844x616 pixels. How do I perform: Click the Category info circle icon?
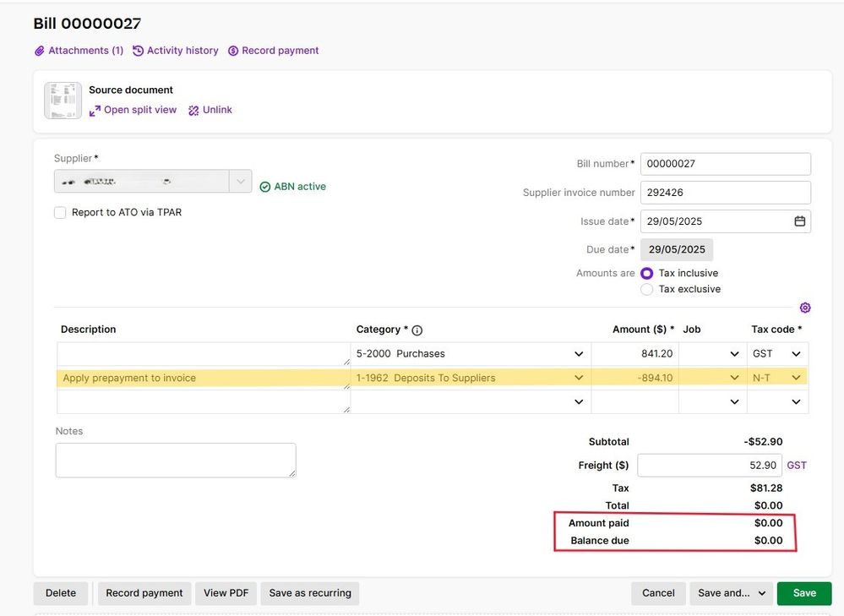click(x=417, y=330)
